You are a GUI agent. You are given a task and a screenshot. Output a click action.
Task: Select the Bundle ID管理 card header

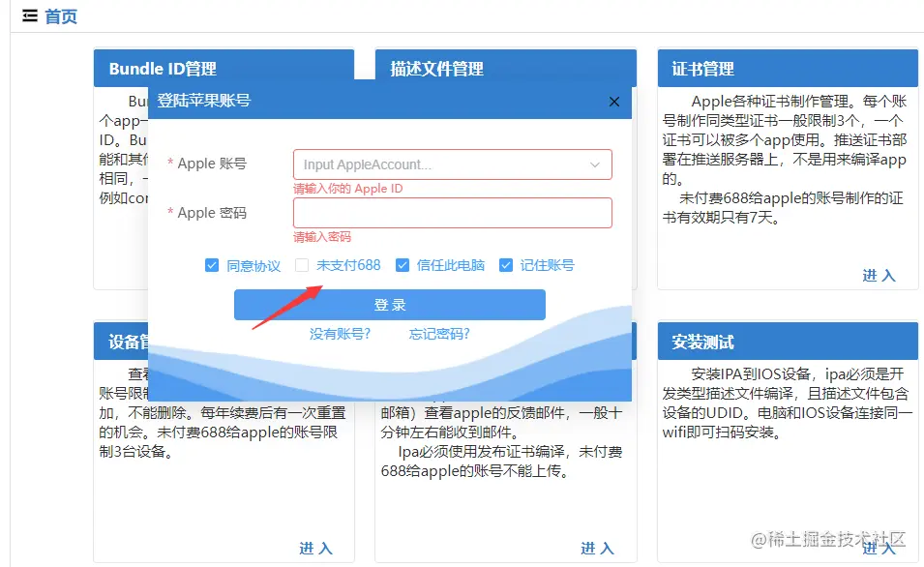pyautogui.click(x=224, y=69)
